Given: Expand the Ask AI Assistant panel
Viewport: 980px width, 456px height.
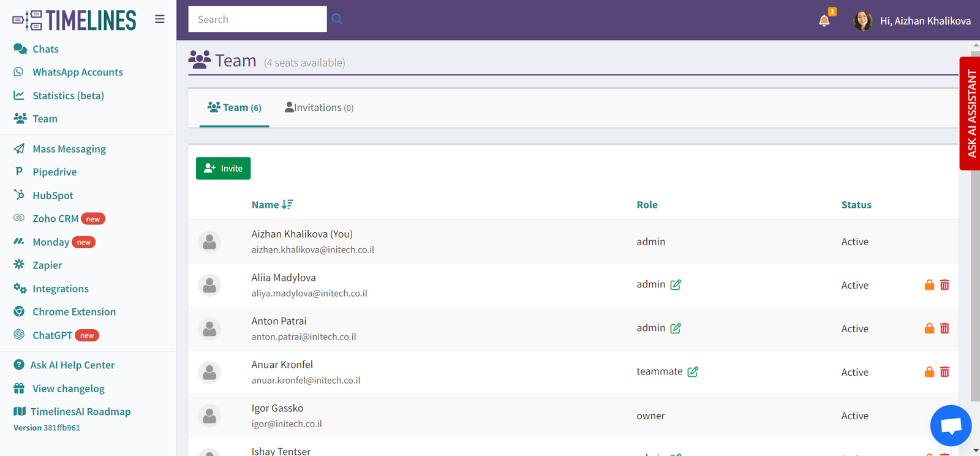Looking at the screenshot, I should (971, 113).
